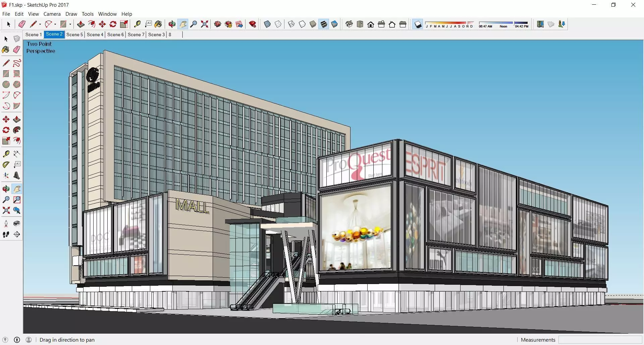Enable Wireframe face style
The height and width of the screenshot is (345, 644).
(x=291, y=24)
